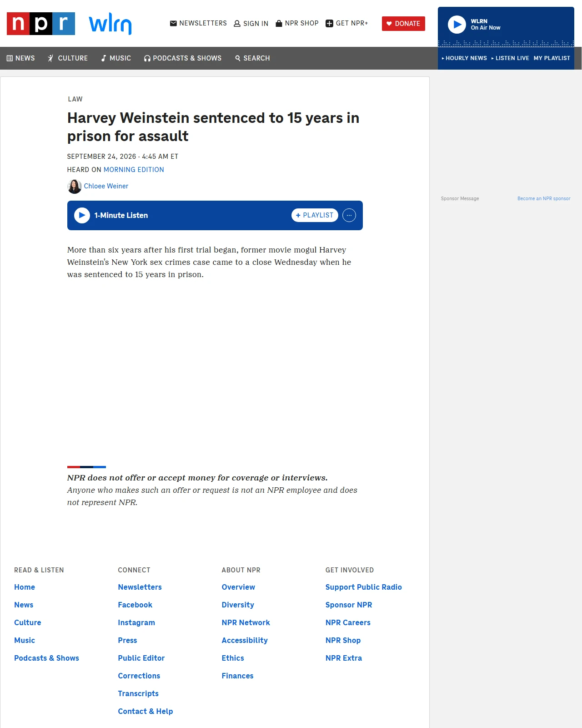Viewport: 582px width, 728px height.
Task: Open footer Newsletters link
Action: (140, 587)
